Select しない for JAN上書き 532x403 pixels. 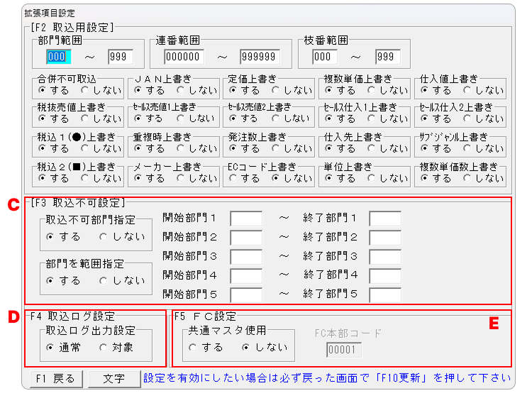pos(181,90)
